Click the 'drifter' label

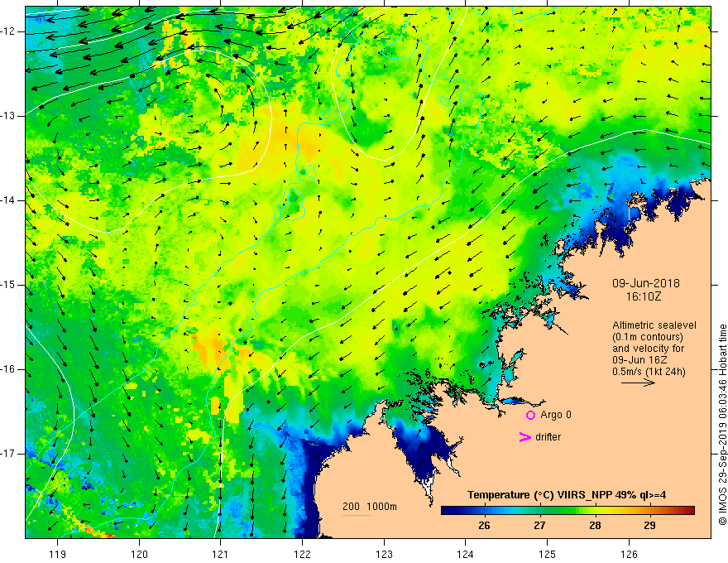tap(548, 437)
